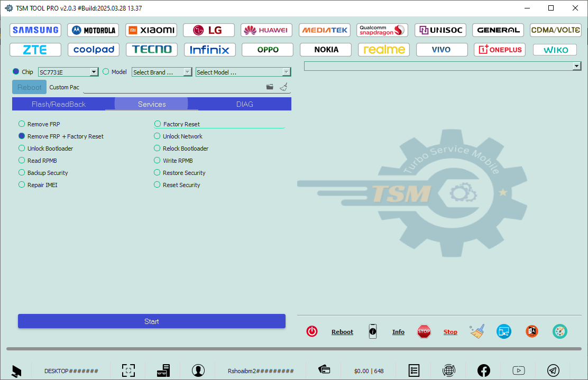Open the Facebook page icon
Screen dimensions: 588x380
(483, 370)
